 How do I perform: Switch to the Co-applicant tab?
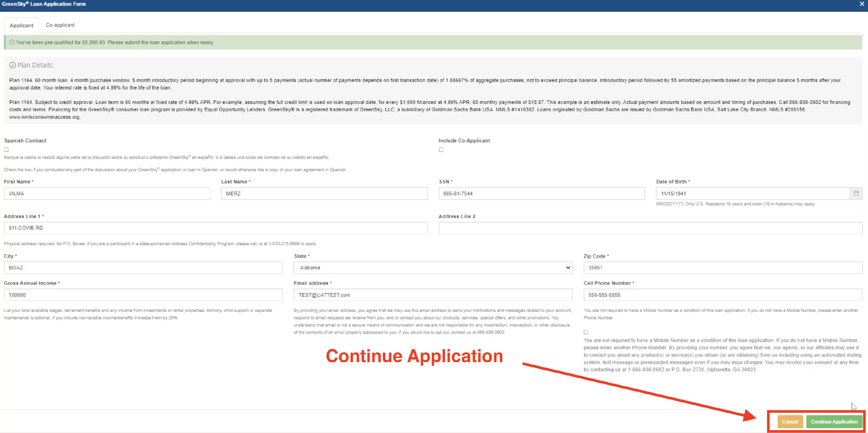click(x=60, y=25)
